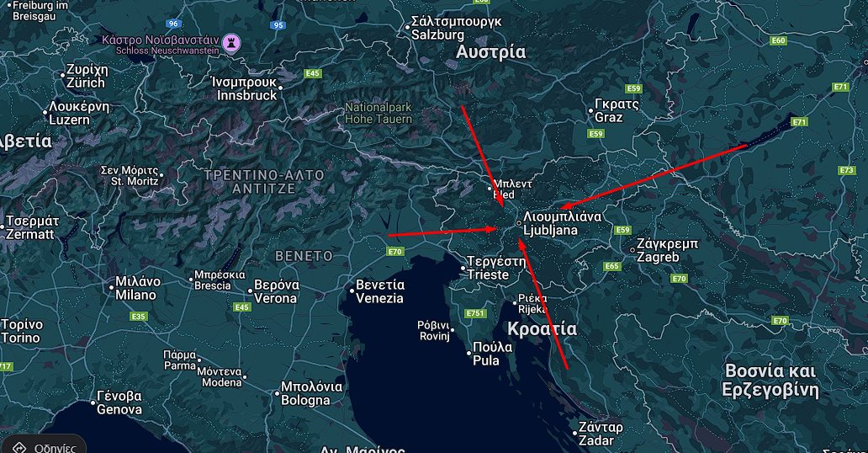Screen dimensions: 868x453
Task: Click the E65 road shield near Zagreb
Action: pos(611,266)
